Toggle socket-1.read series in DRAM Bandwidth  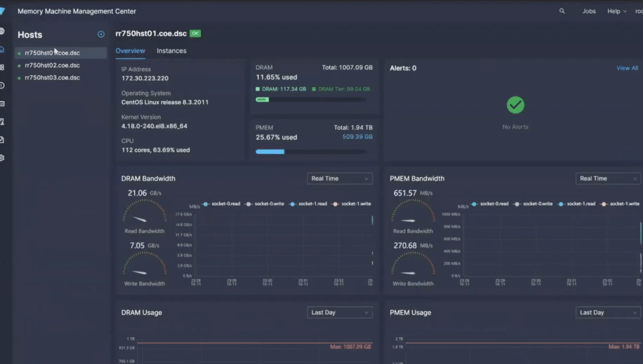pyautogui.click(x=308, y=204)
